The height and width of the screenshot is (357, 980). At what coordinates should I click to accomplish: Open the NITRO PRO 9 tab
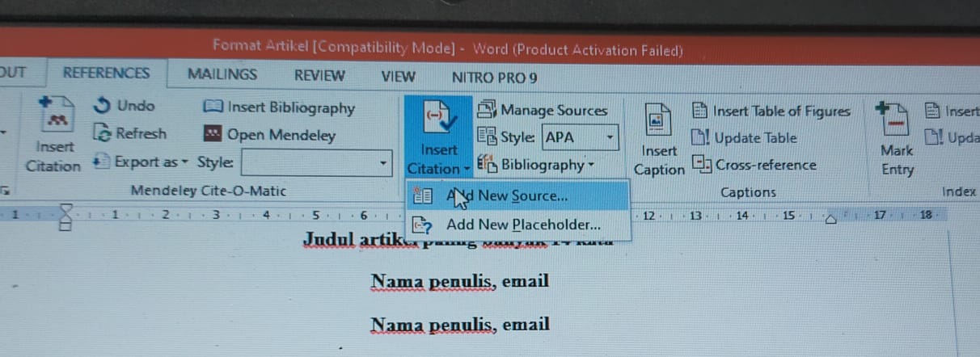pyautogui.click(x=494, y=78)
